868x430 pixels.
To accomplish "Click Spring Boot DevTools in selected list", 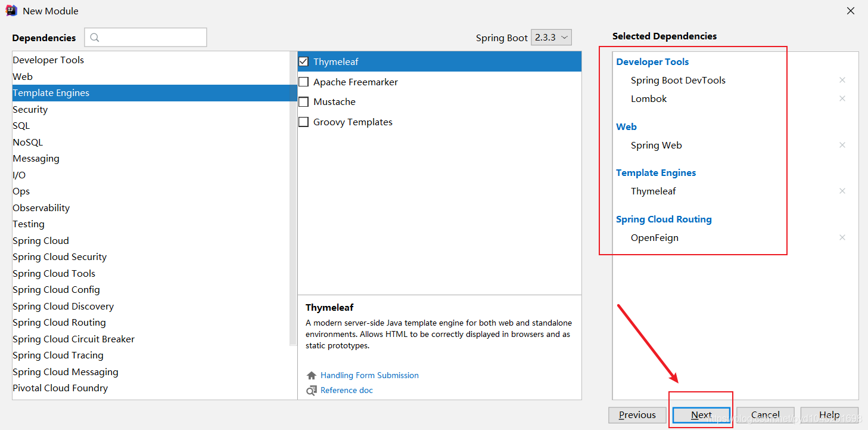I will [x=678, y=80].
